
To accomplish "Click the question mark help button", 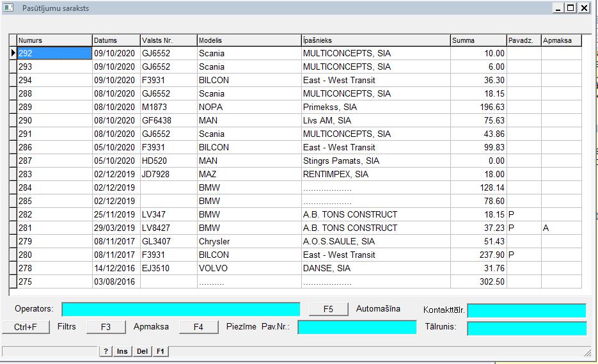I will point(106,351).
